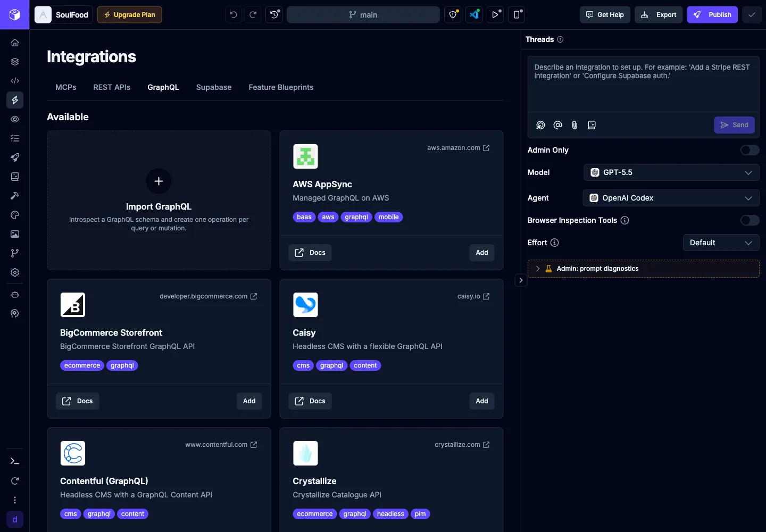Viewport: 766px width, 532px height.
Task: Add the Caisy integration
Action: coord(482,401)
